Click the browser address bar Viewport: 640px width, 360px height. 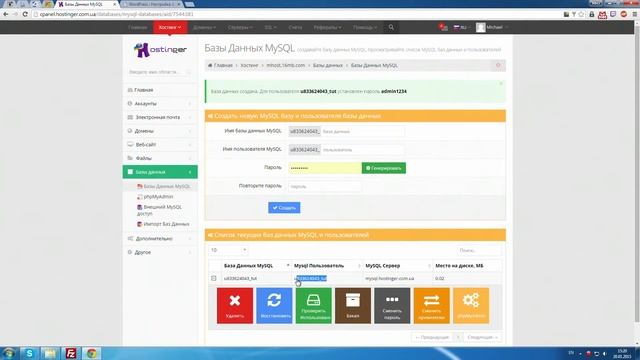(298, 14)
